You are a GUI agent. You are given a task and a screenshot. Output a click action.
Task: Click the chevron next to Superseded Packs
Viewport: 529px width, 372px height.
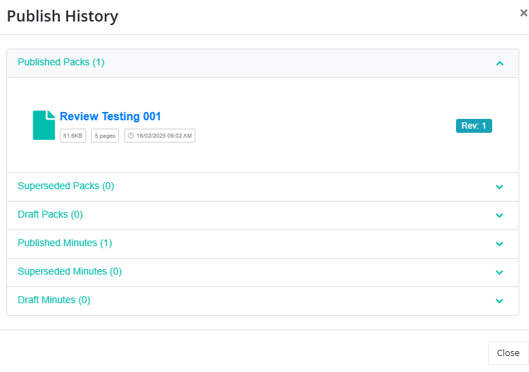(x=499, y=187)
